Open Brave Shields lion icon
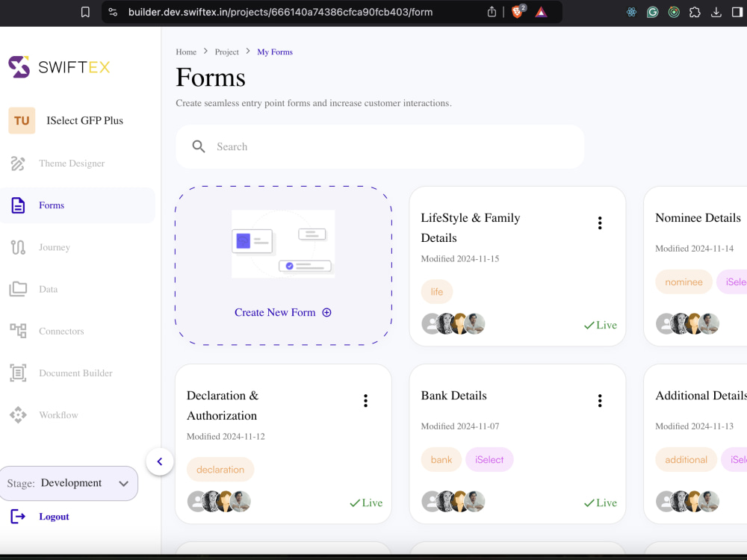Viewport: 747px width, 560px height. point(518,11)
